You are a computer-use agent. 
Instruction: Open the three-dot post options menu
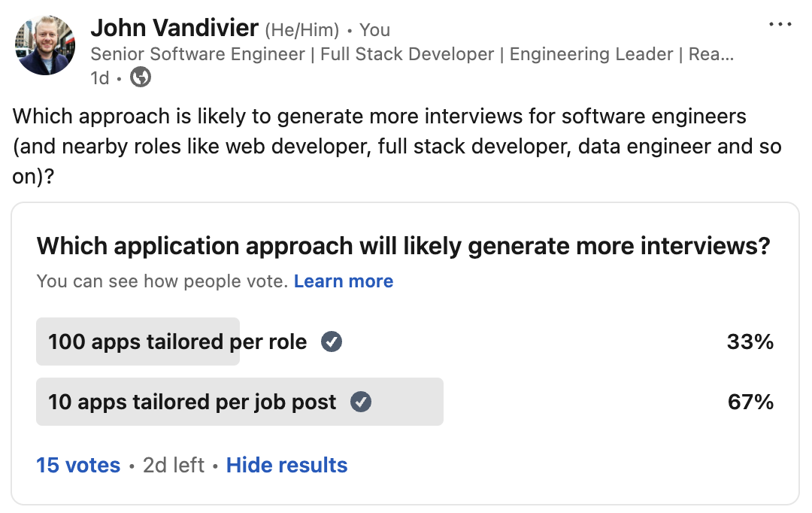pyautogui.click(x=780, y=24)
